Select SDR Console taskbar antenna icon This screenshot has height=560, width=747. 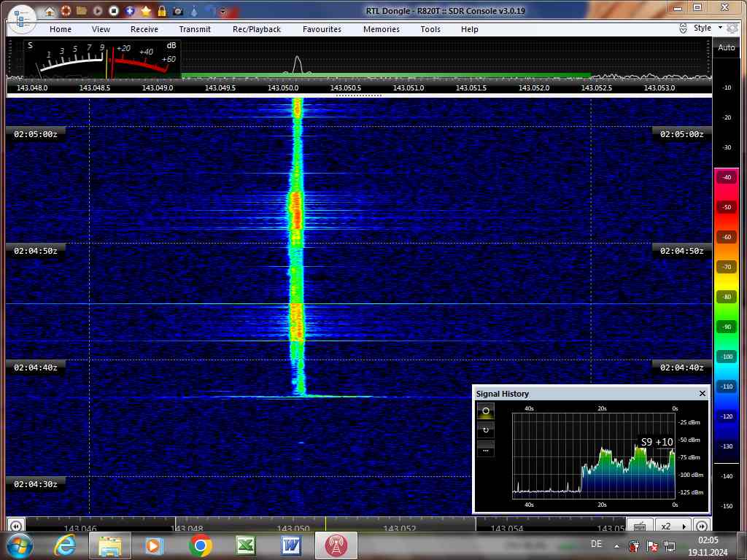pos(336,545)
